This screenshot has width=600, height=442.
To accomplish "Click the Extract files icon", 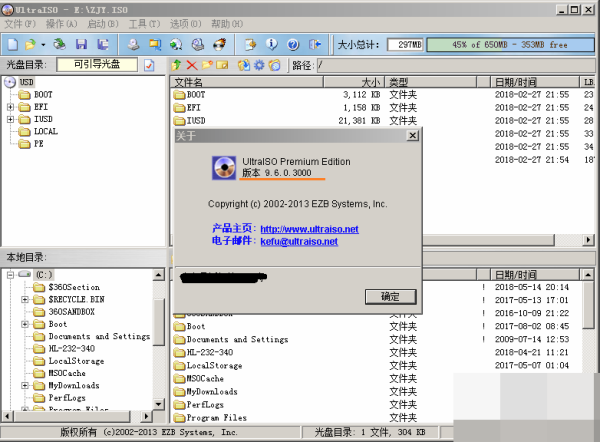I will click(244, 65).
